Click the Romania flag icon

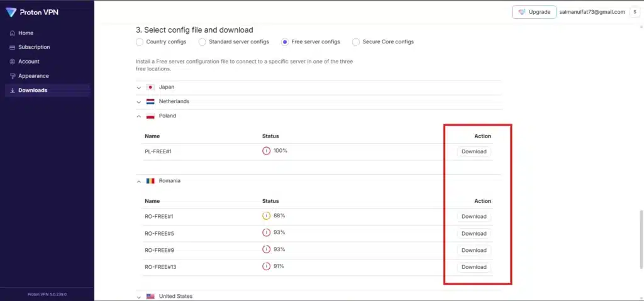150,181
